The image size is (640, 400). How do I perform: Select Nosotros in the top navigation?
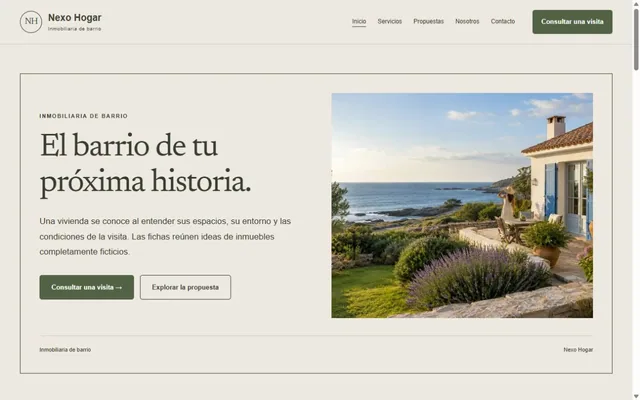[x=467, y=21]
